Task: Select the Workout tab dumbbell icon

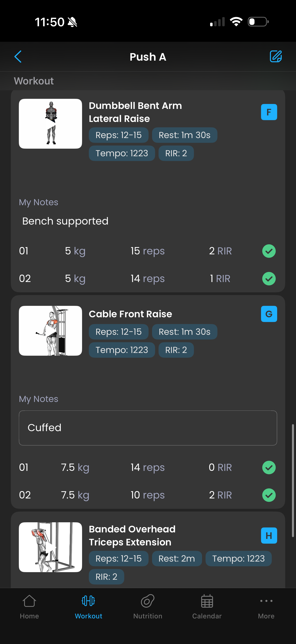Action: pos(88,601)
